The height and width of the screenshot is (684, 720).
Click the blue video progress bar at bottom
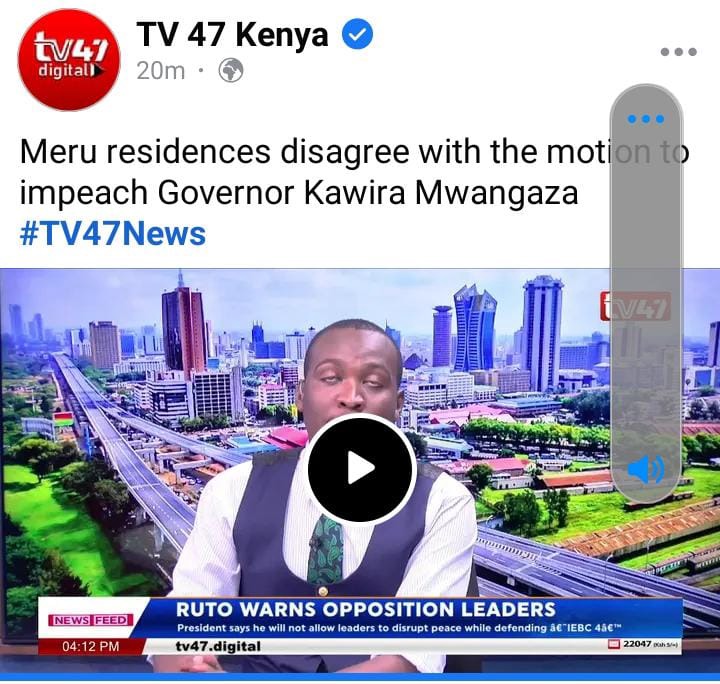tap(360, 678)
